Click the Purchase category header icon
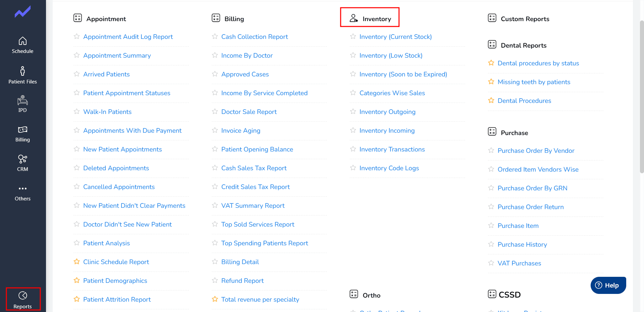The height and width of the screenshot is (312, 644). (x=492, y=131)
